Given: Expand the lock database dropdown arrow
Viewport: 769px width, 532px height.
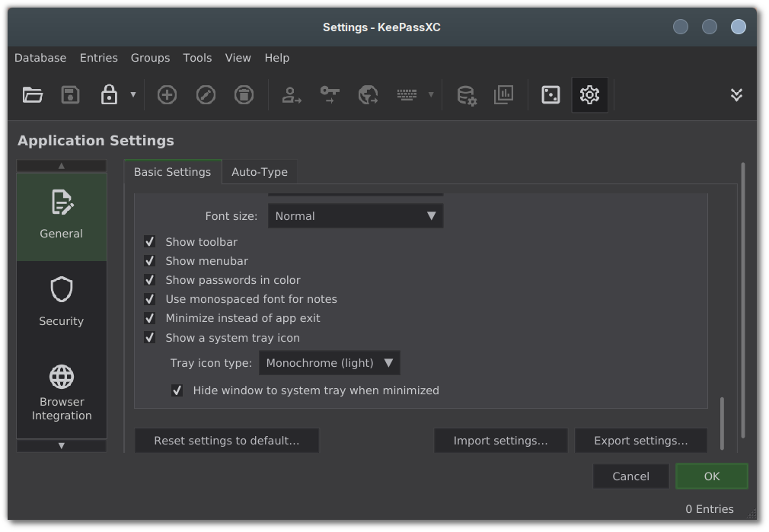Looking at the screenshot, I should 133,94.
